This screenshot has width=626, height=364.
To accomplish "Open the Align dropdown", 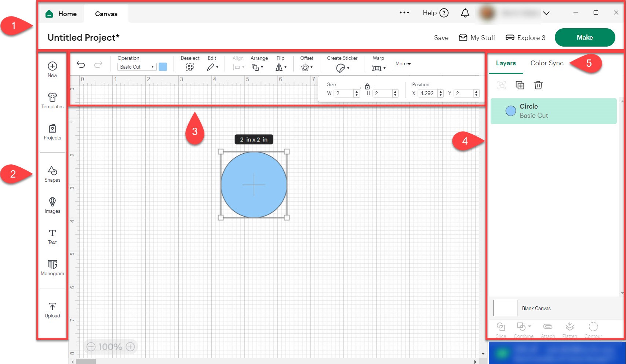I will coord(239,67).
